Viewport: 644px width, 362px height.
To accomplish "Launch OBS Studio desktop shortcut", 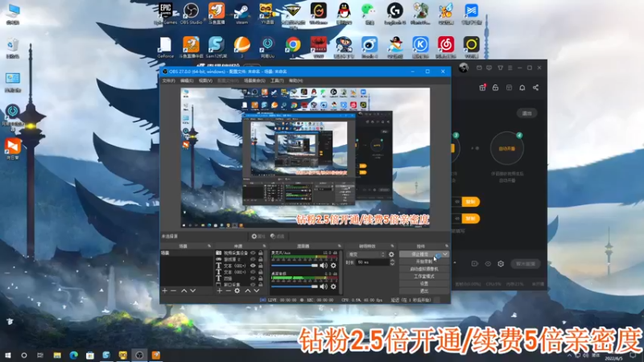I will tap(191, 13).
